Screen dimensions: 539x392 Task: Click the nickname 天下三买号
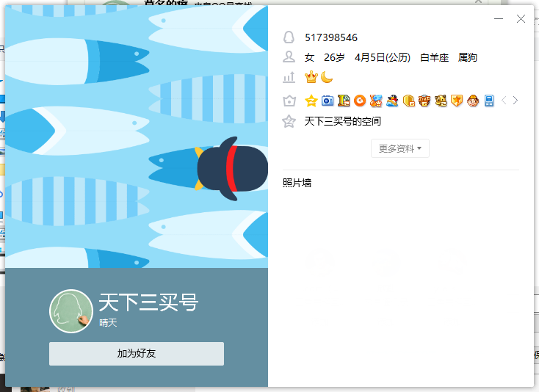[x=148, y=302]
